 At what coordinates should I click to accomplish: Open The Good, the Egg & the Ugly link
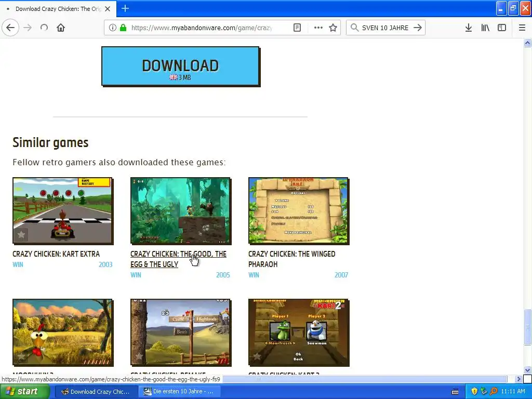178,259
